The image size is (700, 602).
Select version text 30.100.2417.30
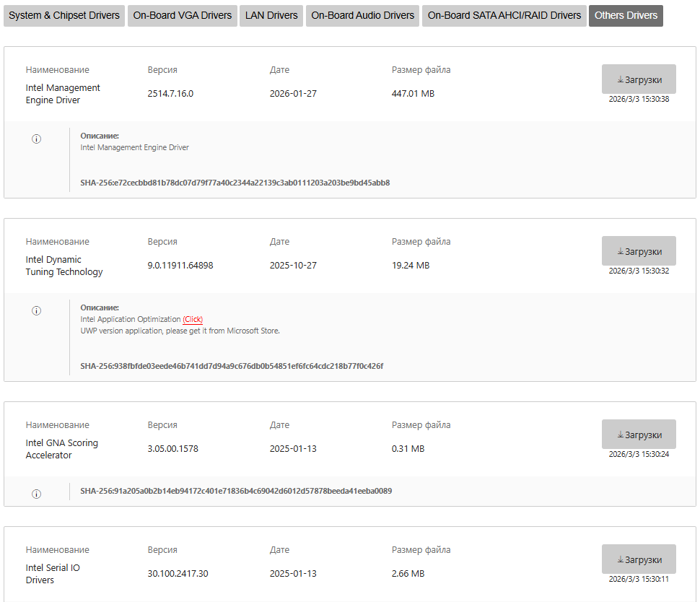click(x=178, y=574)
